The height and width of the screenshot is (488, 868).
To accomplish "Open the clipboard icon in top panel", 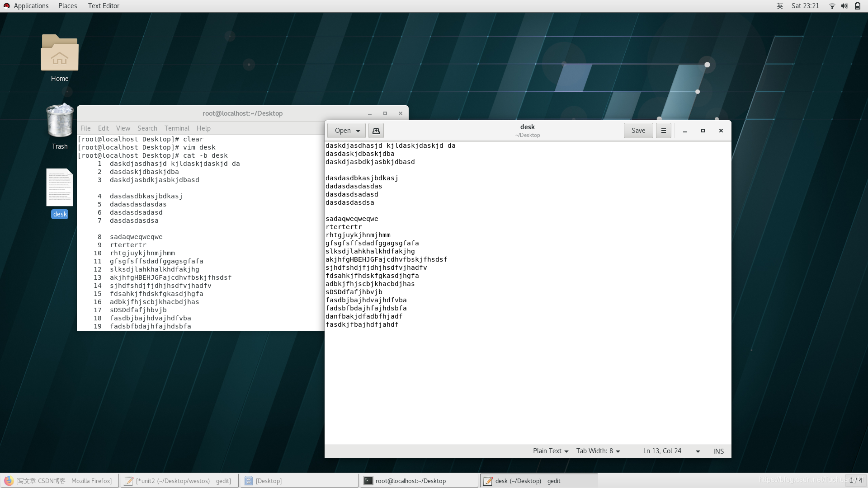I will tap(858, 6).
